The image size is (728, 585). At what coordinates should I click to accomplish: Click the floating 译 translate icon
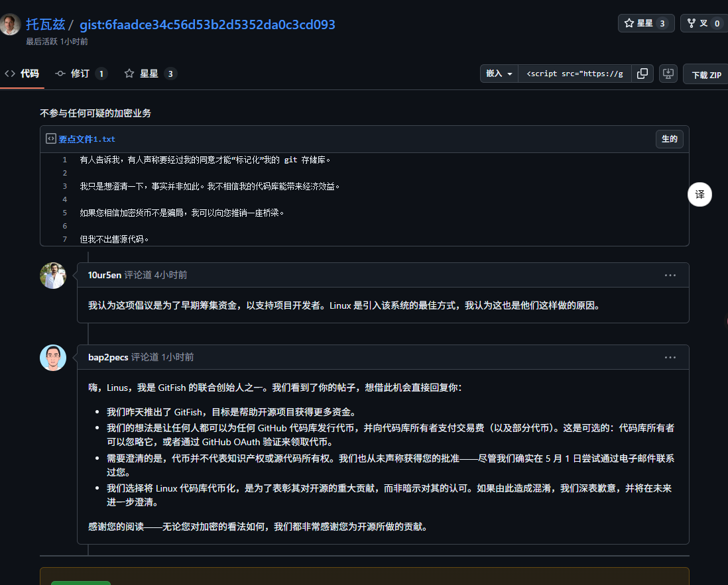pyautogui.click(x=699, y=194)
